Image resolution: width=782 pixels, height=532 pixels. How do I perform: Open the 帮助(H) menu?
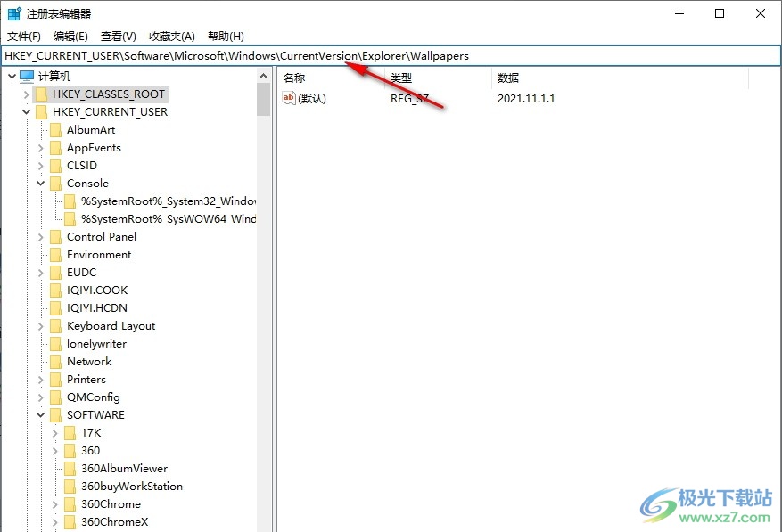pyautogui.click(x=226, y=37)
